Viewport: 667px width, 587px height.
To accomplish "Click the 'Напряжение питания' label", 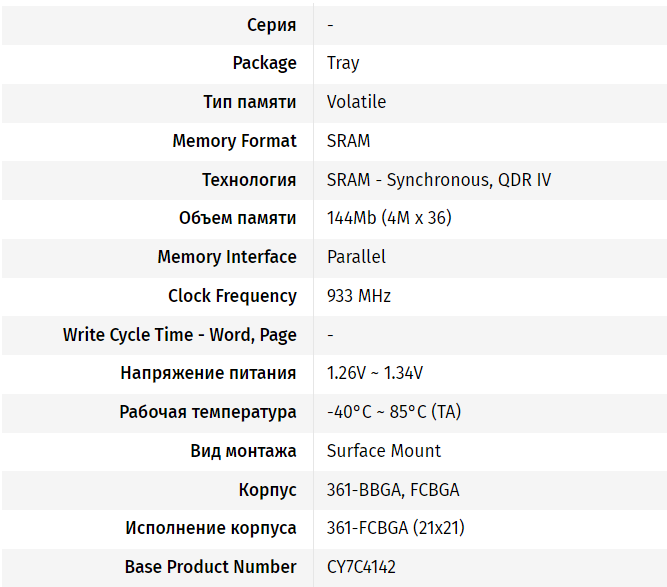I will click(208, 373).
